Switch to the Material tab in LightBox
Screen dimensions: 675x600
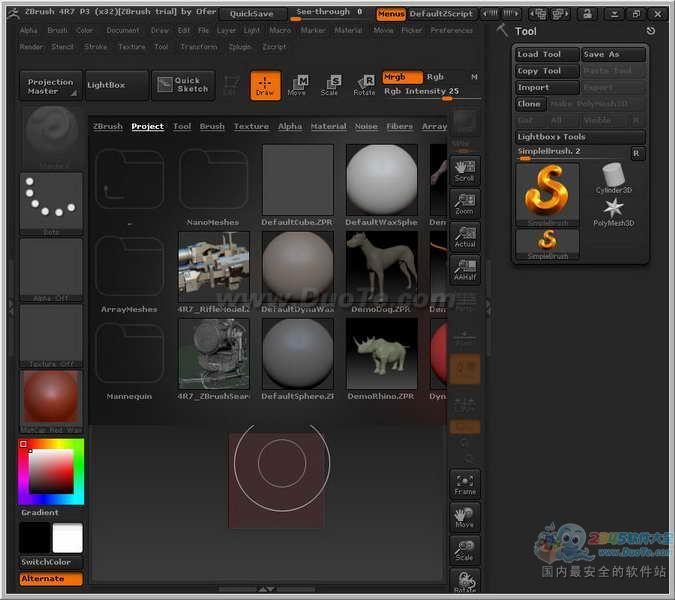coord(328,126)
